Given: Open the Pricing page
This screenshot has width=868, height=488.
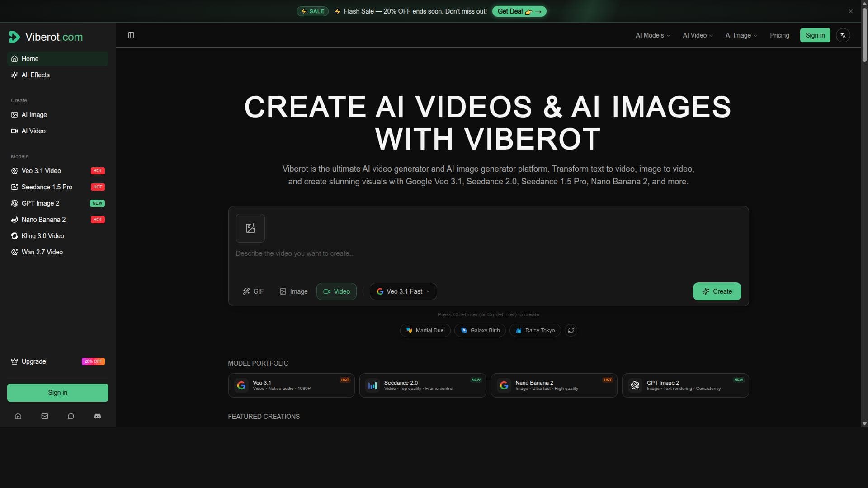Looking at the screenshot, I should pos(779,35).
